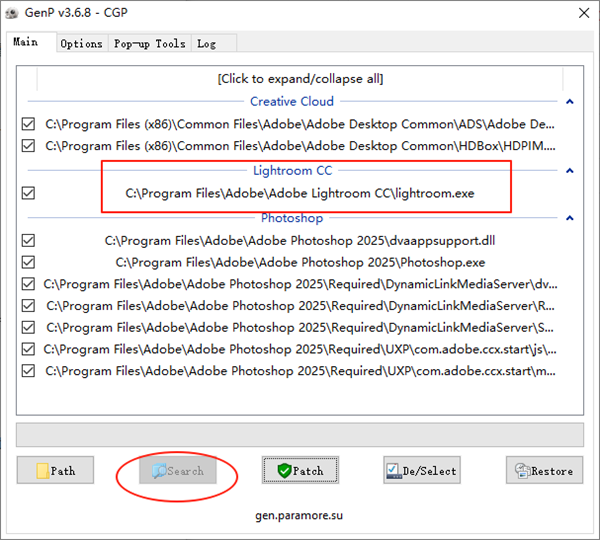Collapse the Photoshop group arrow
The width and height of the screenshot is (600, 540).
[570, 218]
